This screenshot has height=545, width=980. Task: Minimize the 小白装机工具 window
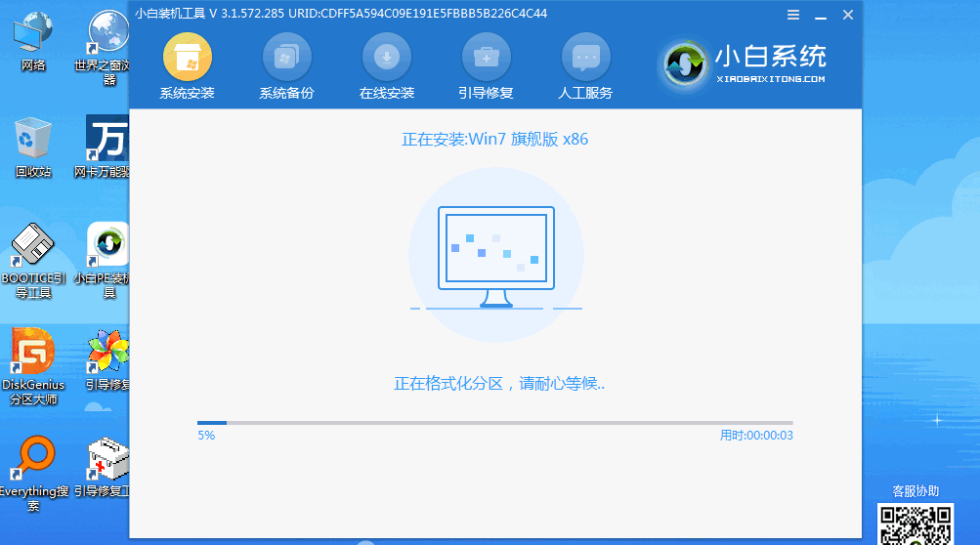click(x=819, y=15)
